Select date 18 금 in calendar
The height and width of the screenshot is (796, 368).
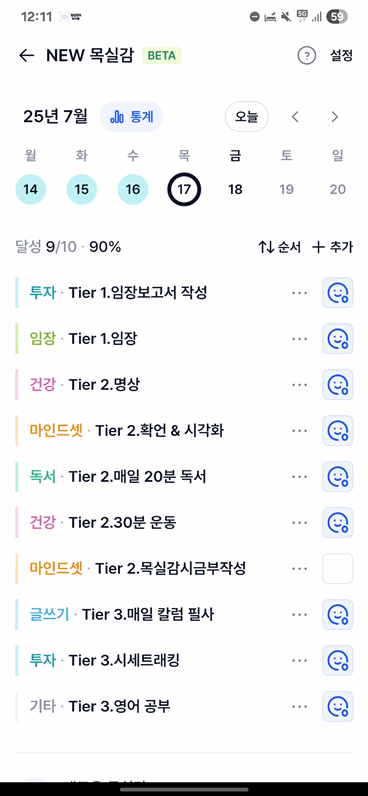click(x=235, y=190)
